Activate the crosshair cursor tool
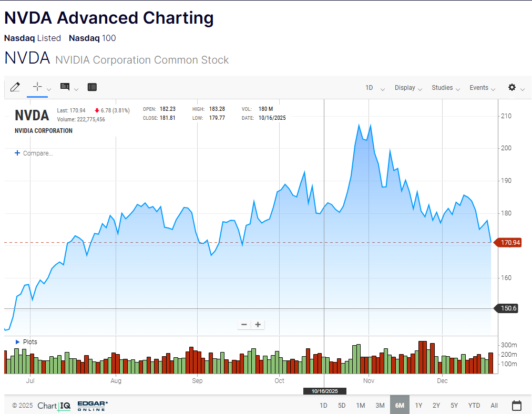 37,87
